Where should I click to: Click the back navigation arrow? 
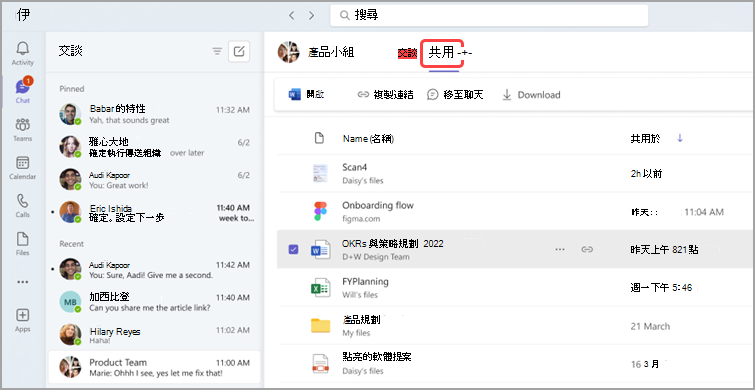pos(291,15)
